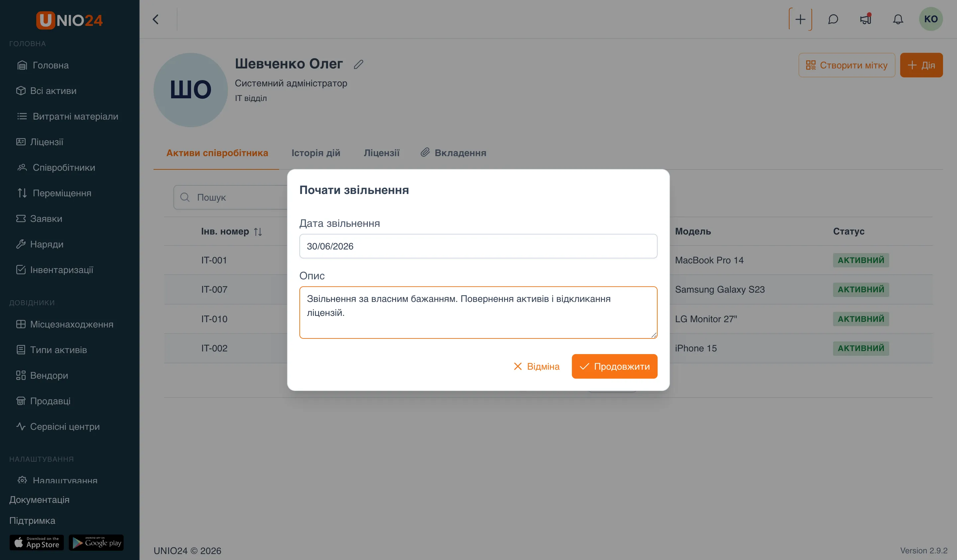
Task: Go to Витратні матеріали
Action: click(x=67, y=116)
